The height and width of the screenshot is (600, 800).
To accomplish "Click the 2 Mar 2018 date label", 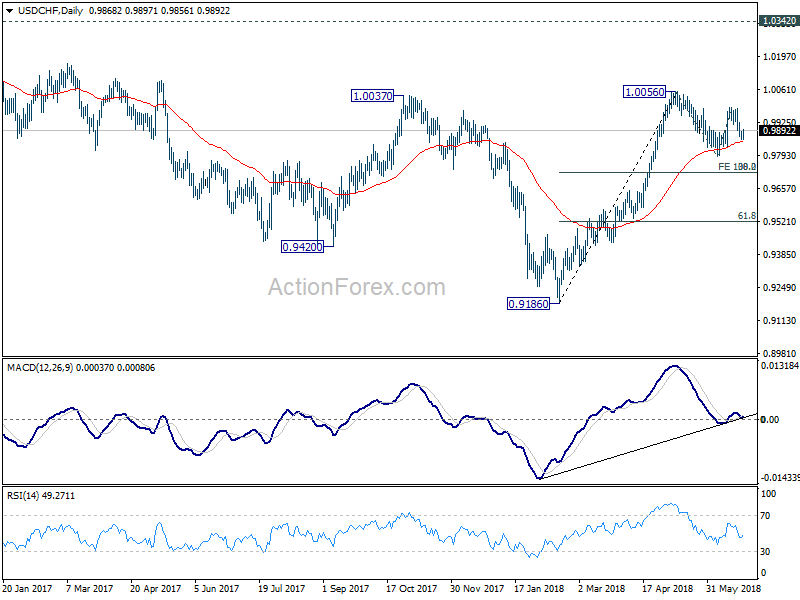I will pyautogui.click(x=602, y=589).
